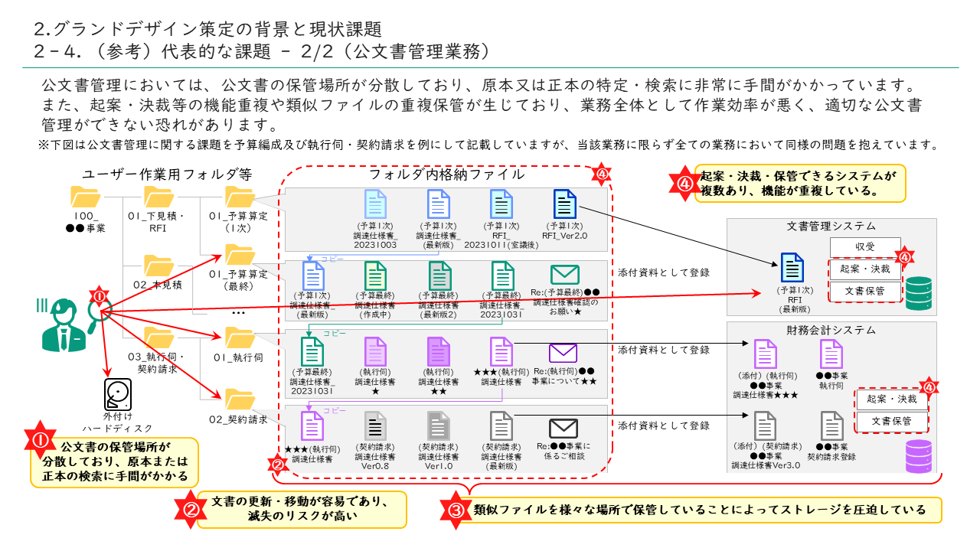Click the purple database icon in 財務会計システム
The height and width of the screenshot is (551, 980).
[918, 456]
